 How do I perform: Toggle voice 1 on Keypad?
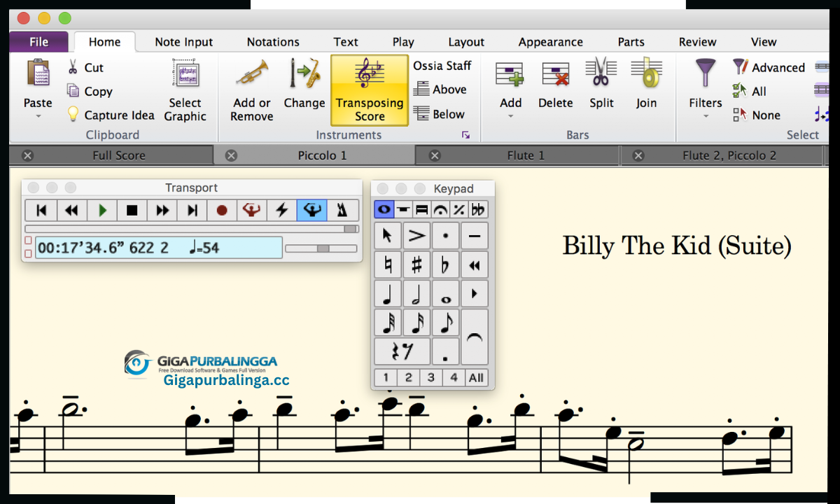(385, 377)
